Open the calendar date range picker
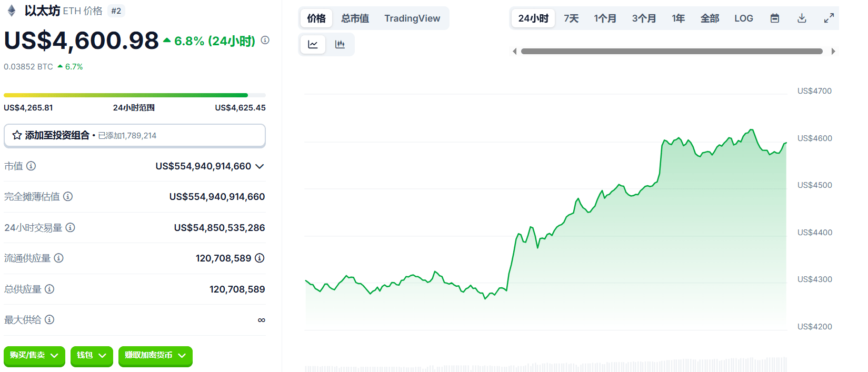The image size is (868, 372). pos(775,18)
